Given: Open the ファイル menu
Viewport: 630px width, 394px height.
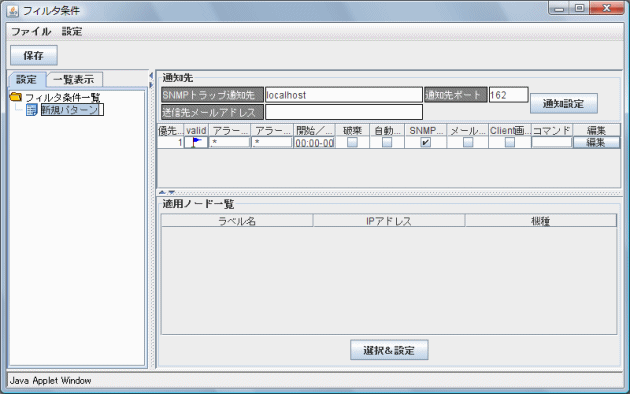Looking at the screenshot, I should 31,31.
